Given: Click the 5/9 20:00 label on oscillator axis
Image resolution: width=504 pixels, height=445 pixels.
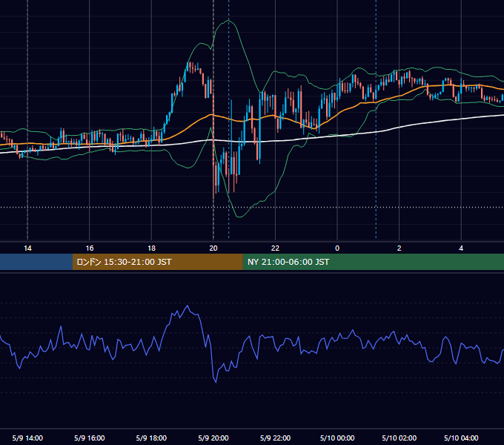Looking at the screenshot, I should pyautogui.click(x=213, y=438).
